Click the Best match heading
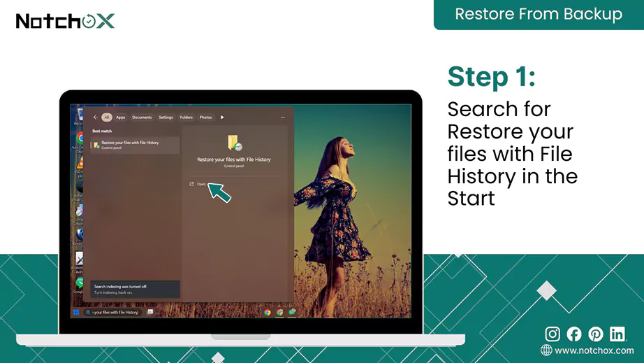The image size is (644, 363). coord(102,131)
